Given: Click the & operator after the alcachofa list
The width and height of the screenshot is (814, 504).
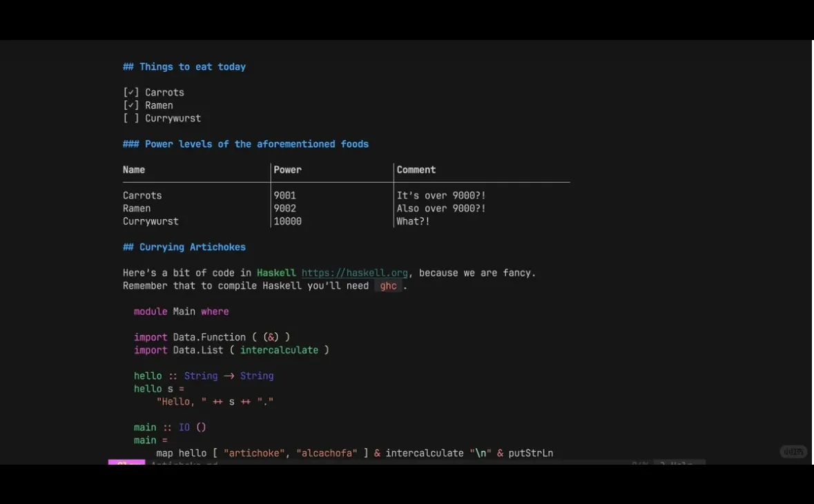Looking at the screenshot, I should coord(376,453).
